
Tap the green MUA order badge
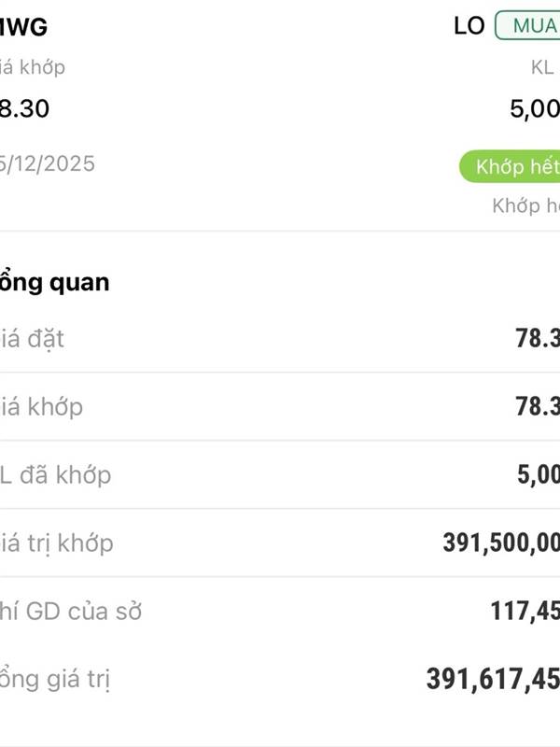pyautogui.click(x=528, y=26)
